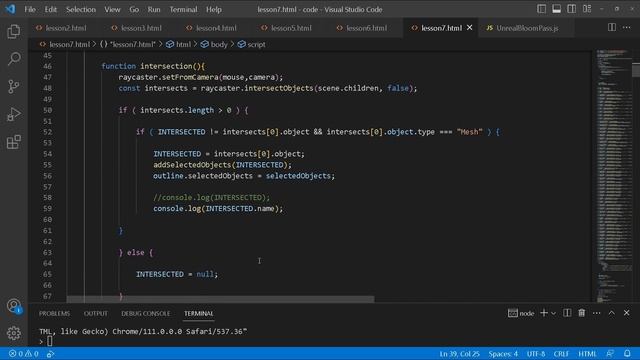
Task: Click the function intersection() declaration
Action: pos(153,66)
